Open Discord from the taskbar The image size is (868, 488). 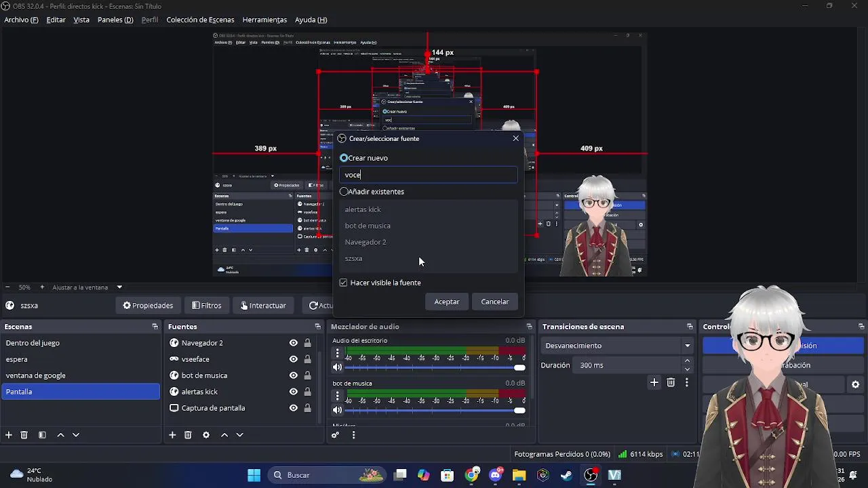click(x=496, y=475)
